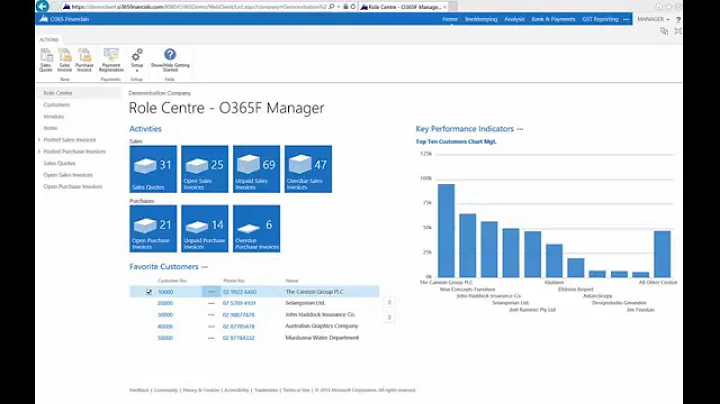This screenshot has width=720, height=404.
Task: Click phone number 02 9922 6400
Action: click(x=240, y=292)
